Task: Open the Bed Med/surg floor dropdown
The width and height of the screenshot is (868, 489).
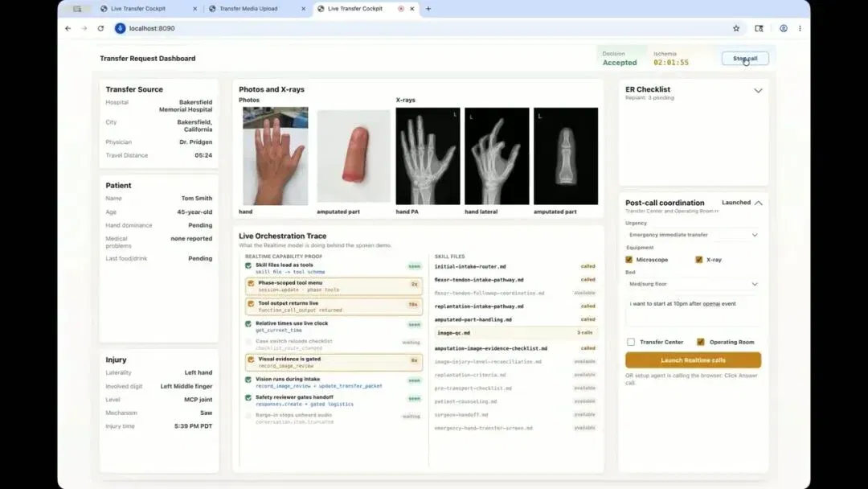Action: tap(693, 284)
